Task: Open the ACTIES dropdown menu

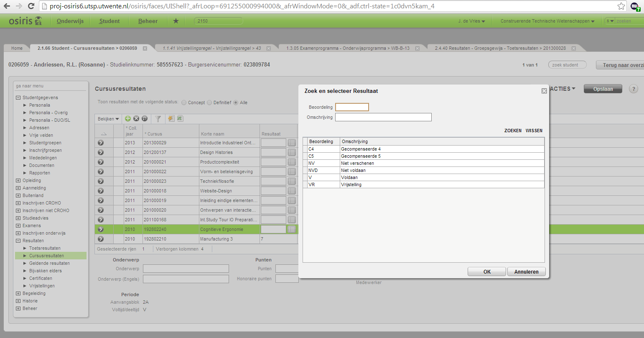Action: point(563,89)
